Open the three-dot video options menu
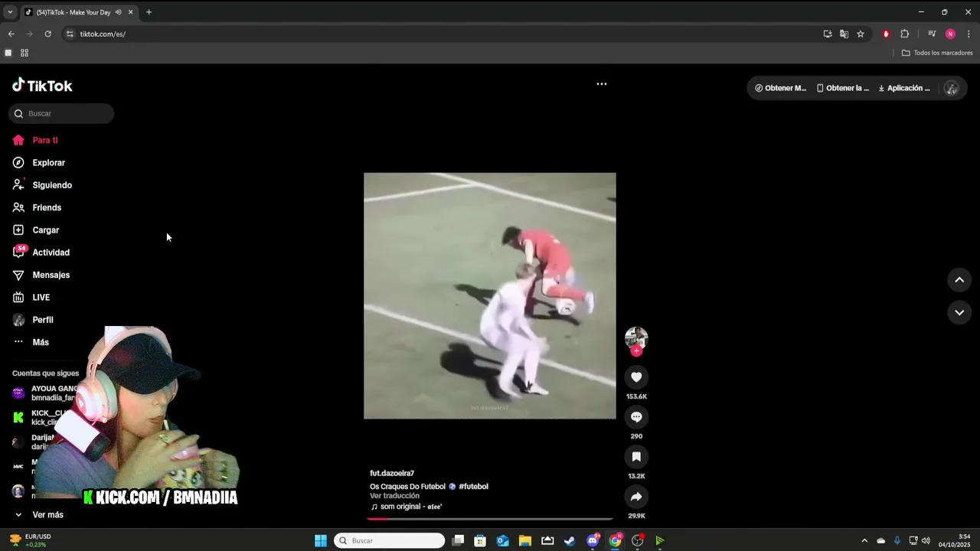 tap(602, 84)
